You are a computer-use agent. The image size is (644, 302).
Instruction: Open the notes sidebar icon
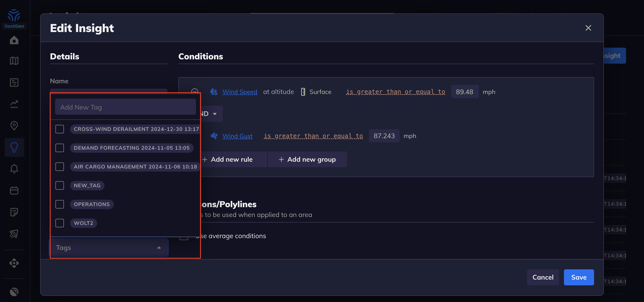(14, 212)
